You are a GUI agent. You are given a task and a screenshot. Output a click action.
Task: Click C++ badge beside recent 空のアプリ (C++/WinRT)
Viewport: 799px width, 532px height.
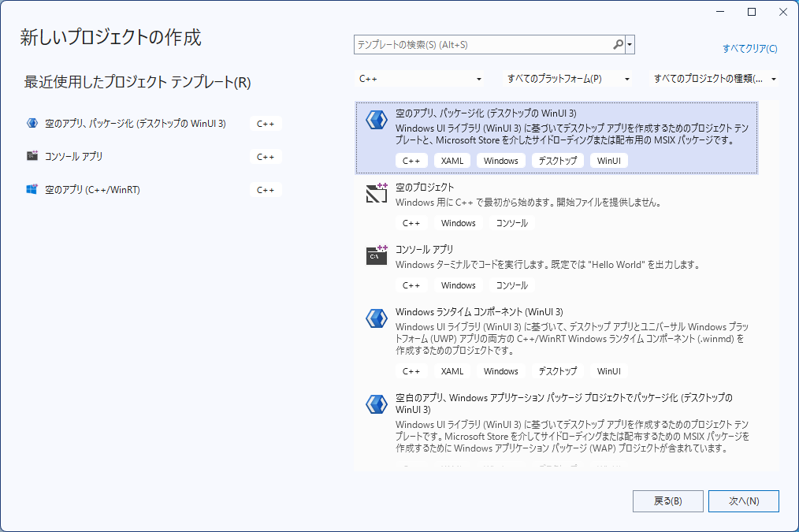pyautogui.click(x=266, y=190)
